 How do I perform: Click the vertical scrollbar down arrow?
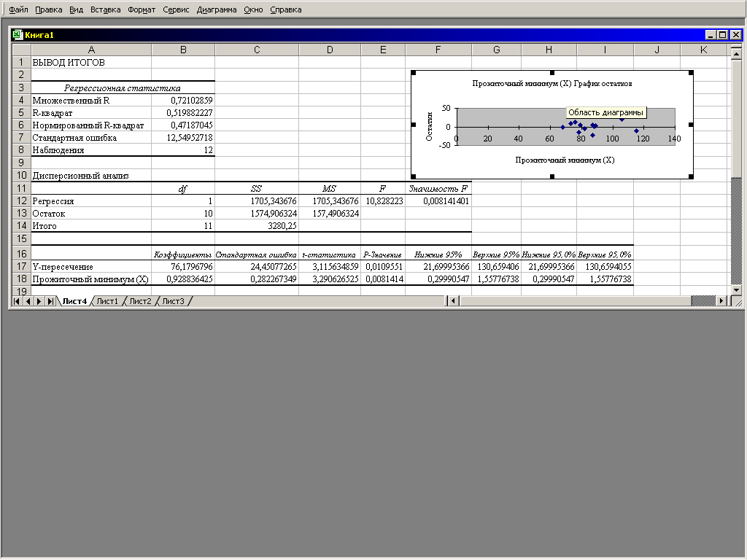pos(737,290)
